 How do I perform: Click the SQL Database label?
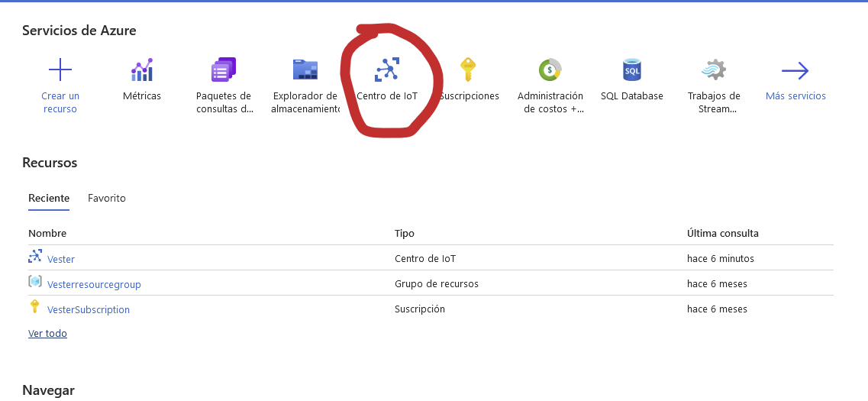631,95
